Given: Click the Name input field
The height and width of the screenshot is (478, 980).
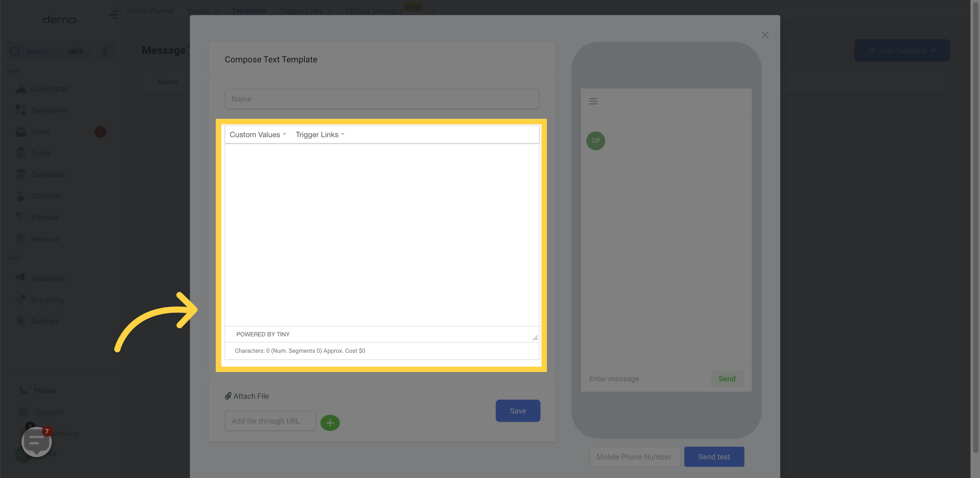Looking at the screenshot, I should (381, 99).
